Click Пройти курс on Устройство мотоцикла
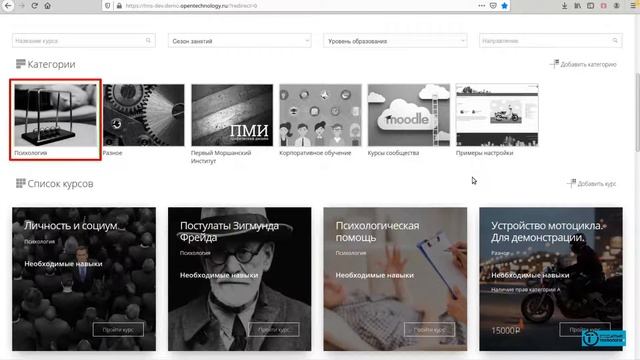The image size is (640, 360). click(585, 329)
